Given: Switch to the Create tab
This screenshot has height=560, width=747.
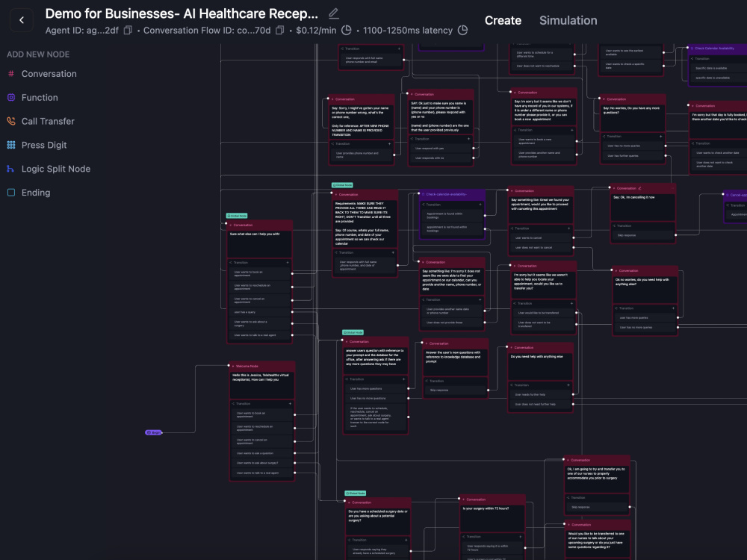Looking at the screenshot, I should point(503,20).
